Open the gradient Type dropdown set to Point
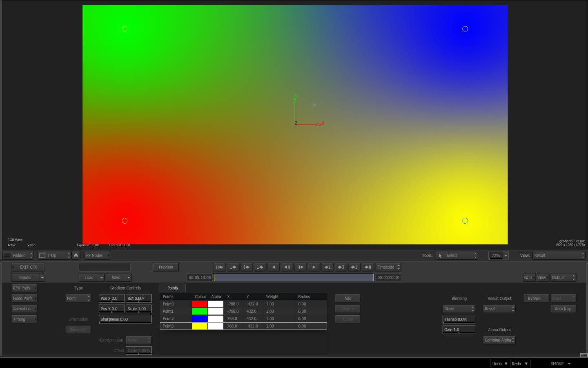 click(78, 298)
